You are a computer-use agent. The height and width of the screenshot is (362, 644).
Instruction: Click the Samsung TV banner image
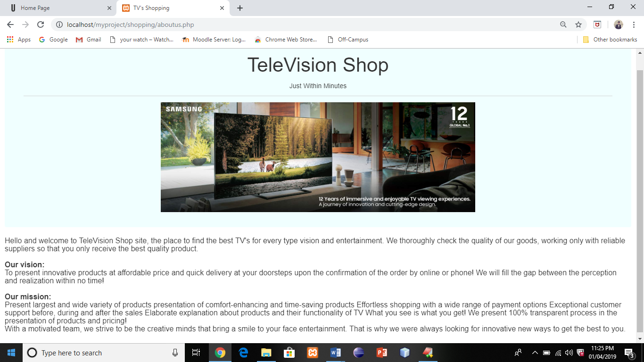(318, 157)
